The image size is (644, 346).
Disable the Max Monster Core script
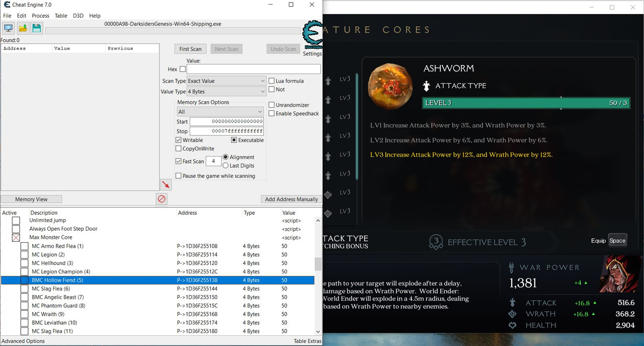pyautogui.click(x=16, y=238)
